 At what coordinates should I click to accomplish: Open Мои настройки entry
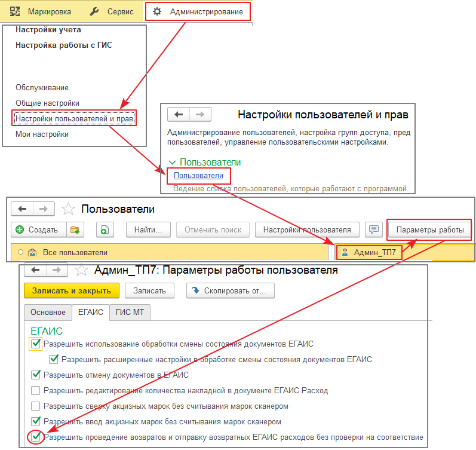pos(42,134)
